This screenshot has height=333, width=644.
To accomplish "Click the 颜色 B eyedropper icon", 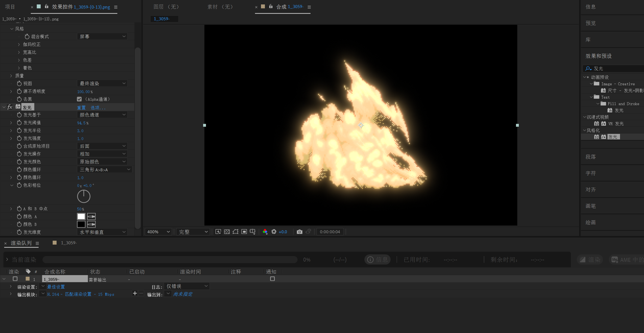I will (91, 224).
